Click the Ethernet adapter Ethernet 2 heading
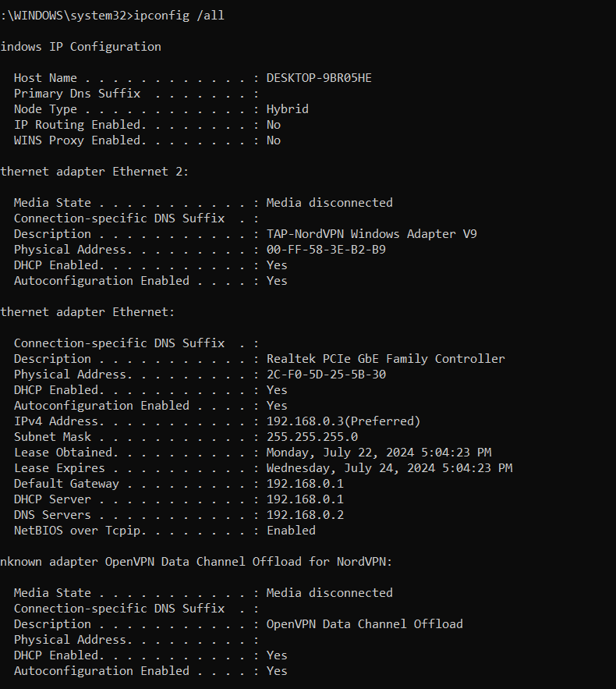Screen dimensions: 616x689 click(x=94, y=172)
